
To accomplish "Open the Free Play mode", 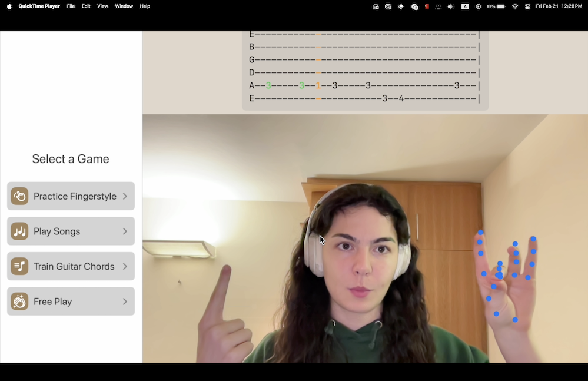I will (71, 302).
